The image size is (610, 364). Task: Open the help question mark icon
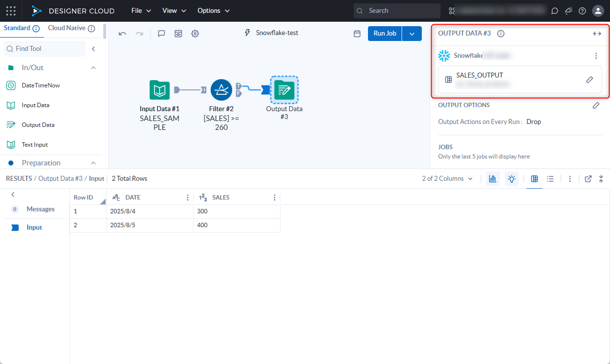point(582,11)
